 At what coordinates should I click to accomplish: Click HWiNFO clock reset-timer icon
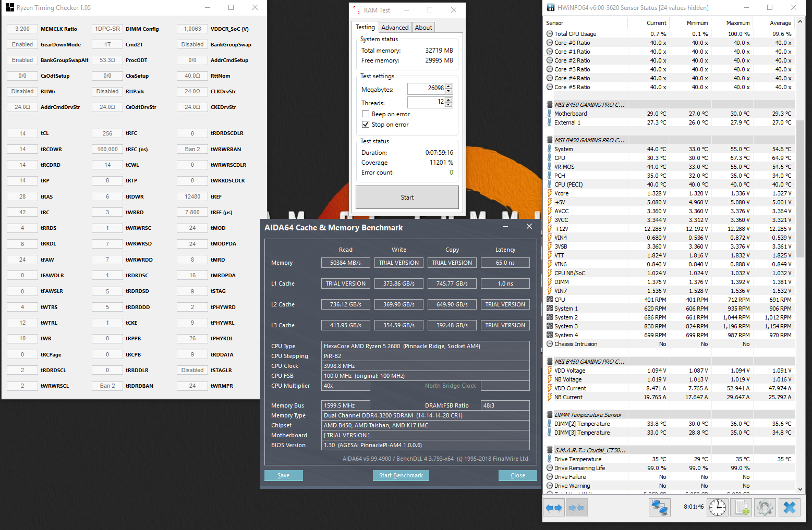tap(718, 507)
